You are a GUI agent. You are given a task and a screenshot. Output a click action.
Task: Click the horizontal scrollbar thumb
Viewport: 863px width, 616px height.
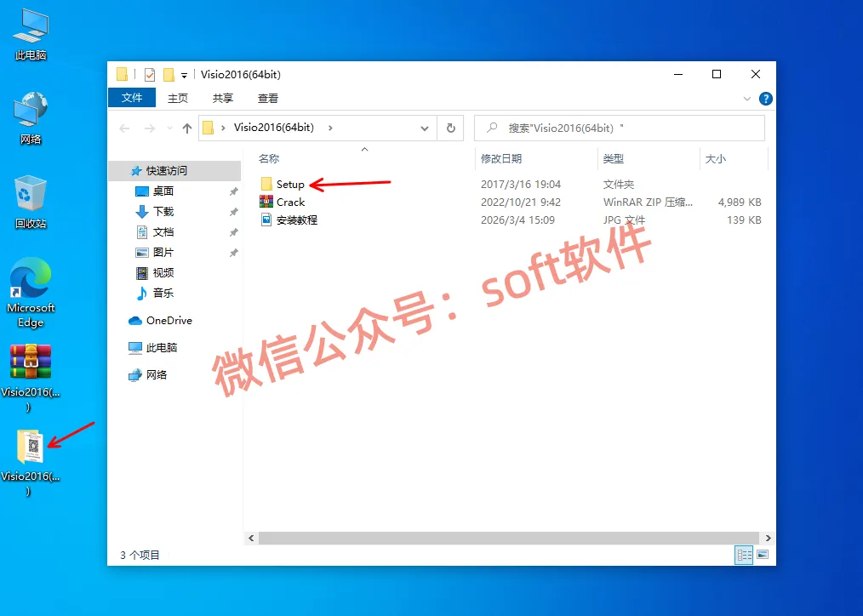point(509,538)
